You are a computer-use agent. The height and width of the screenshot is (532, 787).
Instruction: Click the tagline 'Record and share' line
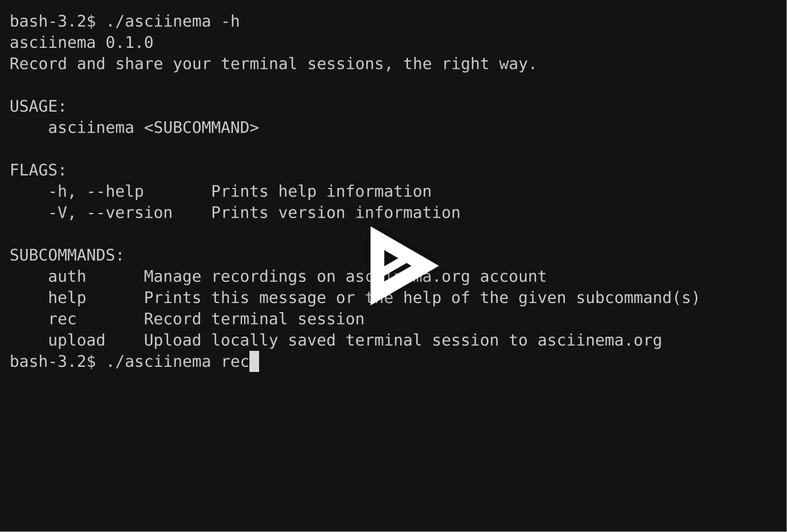coord(273,64)
